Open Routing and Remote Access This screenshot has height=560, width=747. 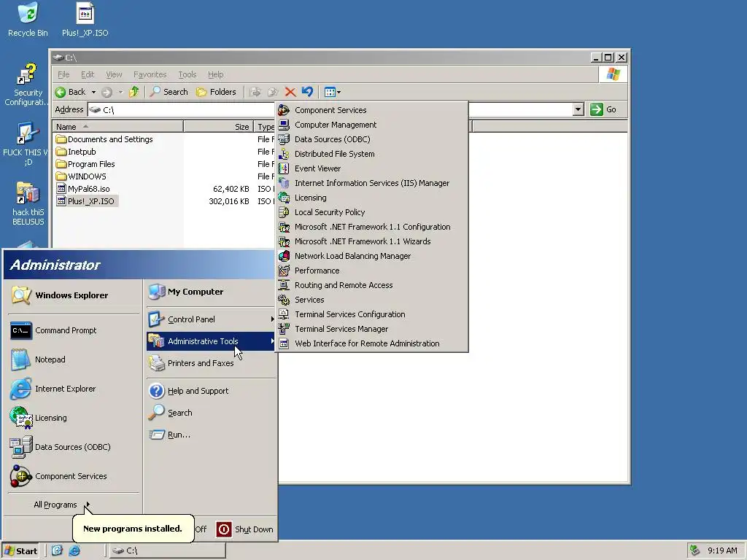coord(371,285)
